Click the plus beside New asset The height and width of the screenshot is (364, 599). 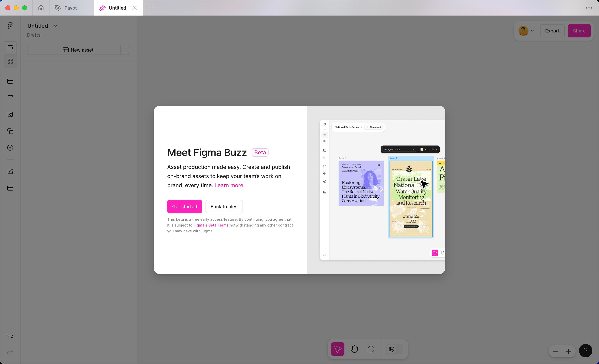click(125, 50)
